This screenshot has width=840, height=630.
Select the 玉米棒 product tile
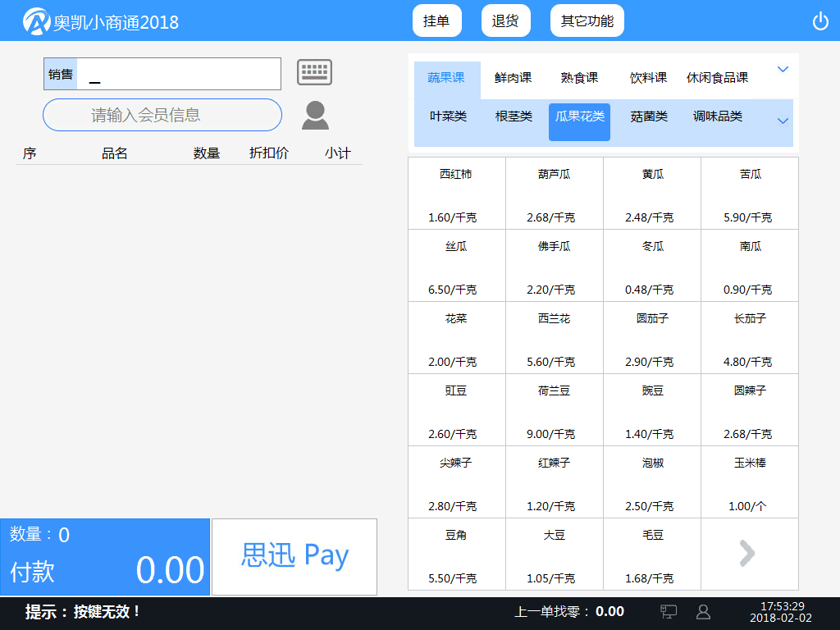tap(748, 482)
